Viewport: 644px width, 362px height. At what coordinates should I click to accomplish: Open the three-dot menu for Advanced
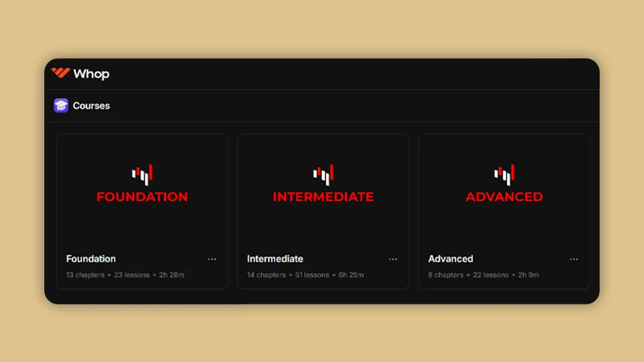tap(574, 259)
